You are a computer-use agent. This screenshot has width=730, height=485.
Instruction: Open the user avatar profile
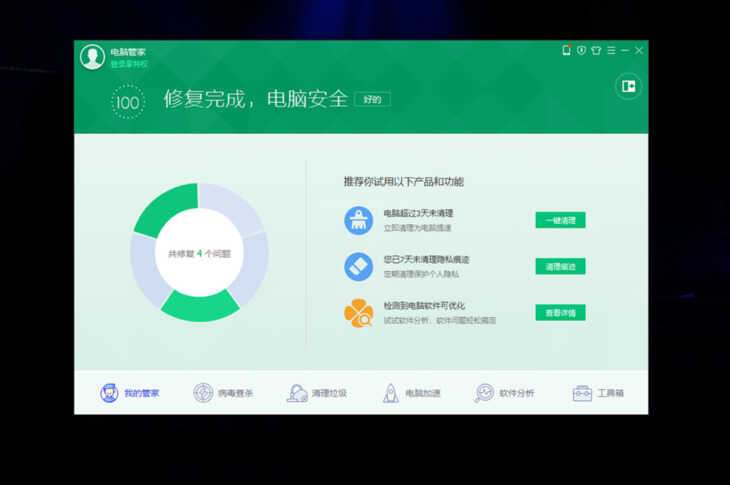point(92,57)
